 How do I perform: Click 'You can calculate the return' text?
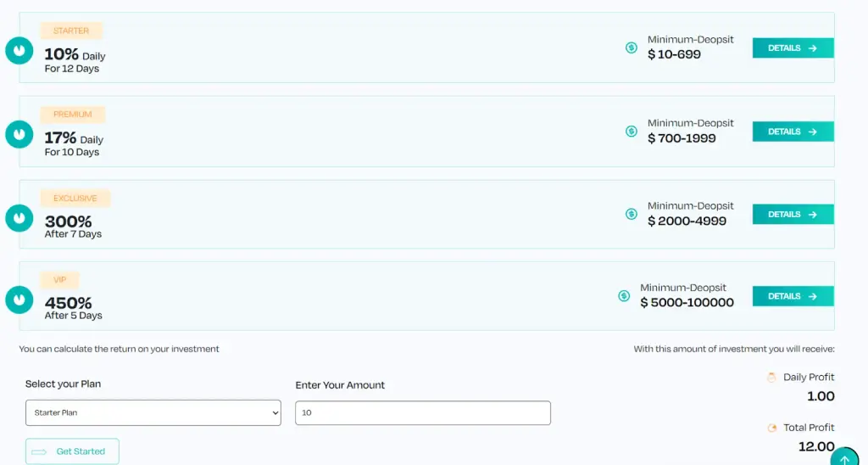119,349
